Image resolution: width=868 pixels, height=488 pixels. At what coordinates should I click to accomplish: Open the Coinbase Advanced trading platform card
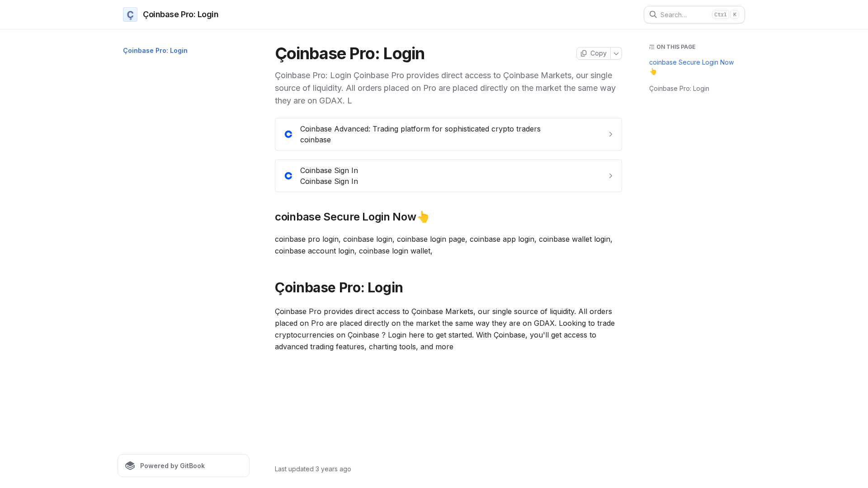point(448,134)
